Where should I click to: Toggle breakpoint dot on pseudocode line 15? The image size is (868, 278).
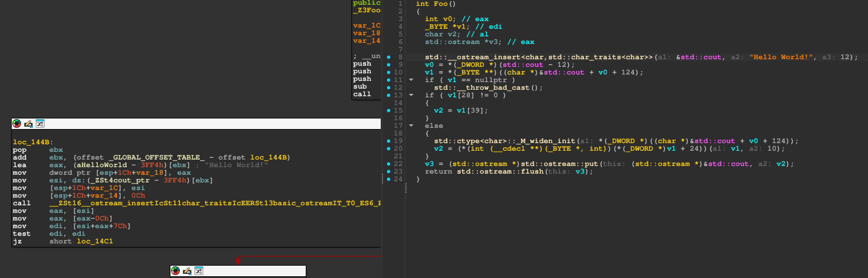point(389,110)
